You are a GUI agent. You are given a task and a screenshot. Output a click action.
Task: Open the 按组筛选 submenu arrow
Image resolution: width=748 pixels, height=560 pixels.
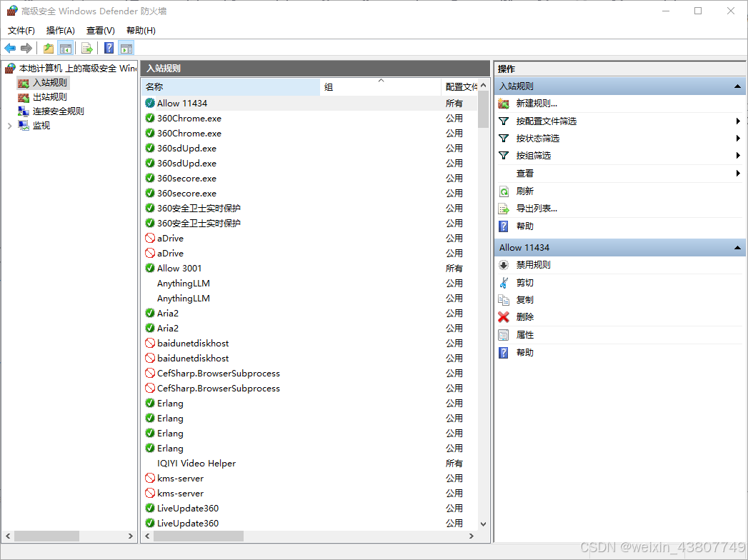click(x=738, y=156)
